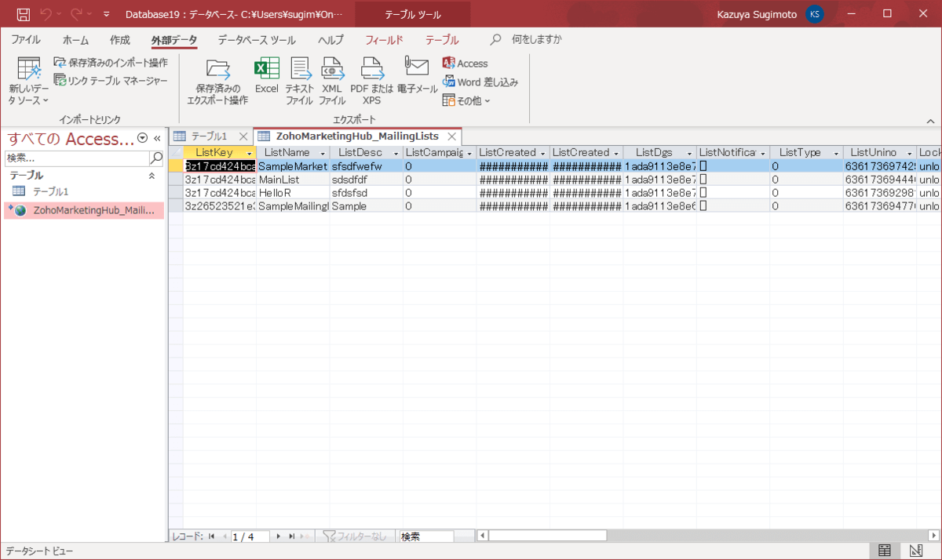Click the select-all corner of datasheet

point(176,152)
